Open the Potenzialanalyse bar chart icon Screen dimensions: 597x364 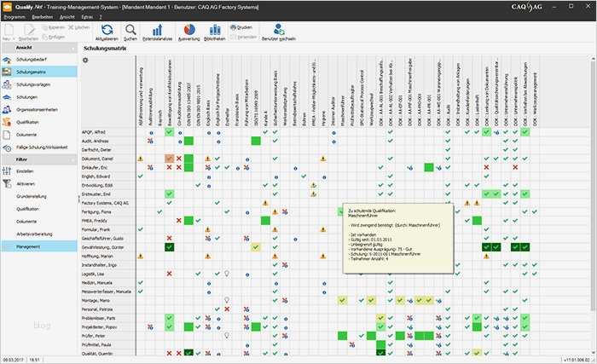coord(157,30)
